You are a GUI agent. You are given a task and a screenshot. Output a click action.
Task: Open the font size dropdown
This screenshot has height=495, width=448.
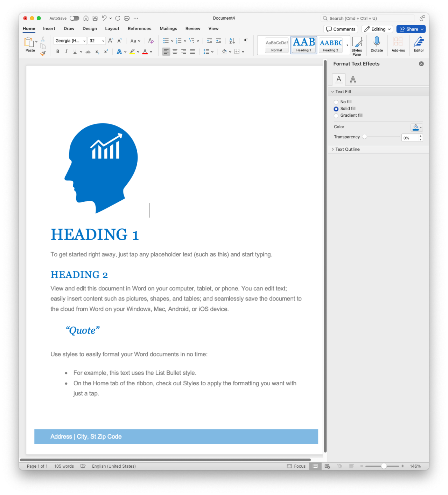pyautogui.click(x=103, y=41)
